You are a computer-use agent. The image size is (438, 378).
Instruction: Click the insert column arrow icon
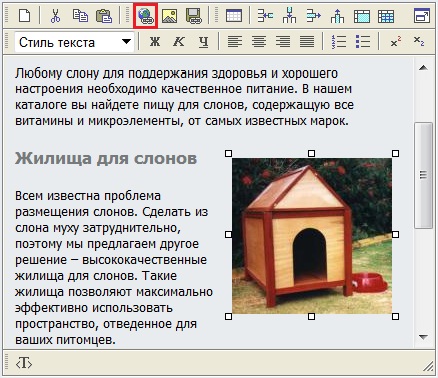tap(313, 15)
